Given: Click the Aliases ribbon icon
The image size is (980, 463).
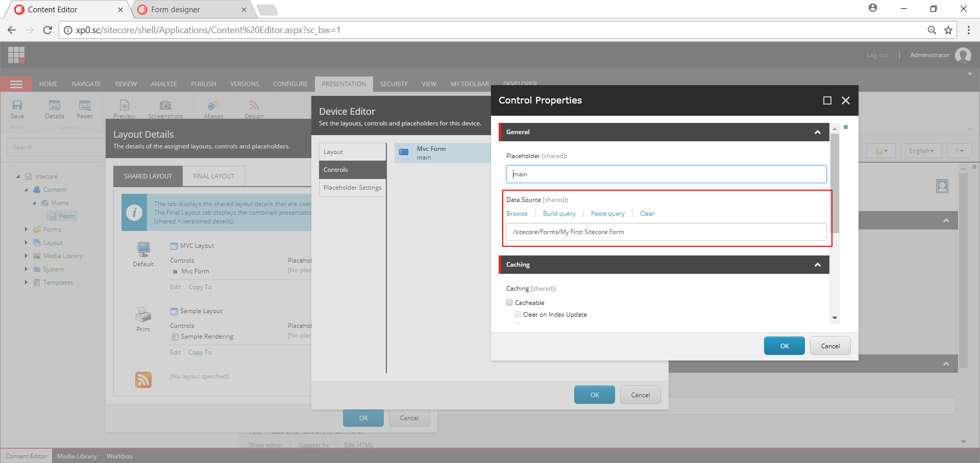Looking at the screenshot, I should click(213, 105).
